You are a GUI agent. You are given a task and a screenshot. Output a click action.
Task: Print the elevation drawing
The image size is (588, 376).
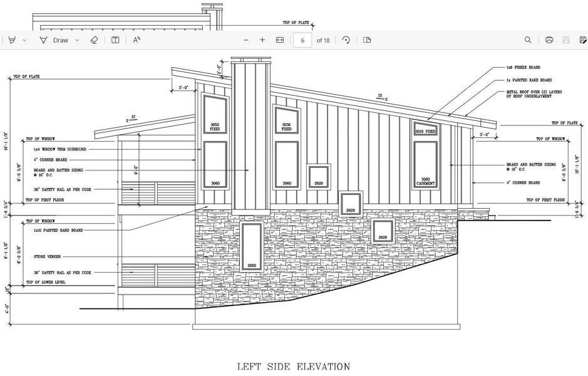pos(549,39)
